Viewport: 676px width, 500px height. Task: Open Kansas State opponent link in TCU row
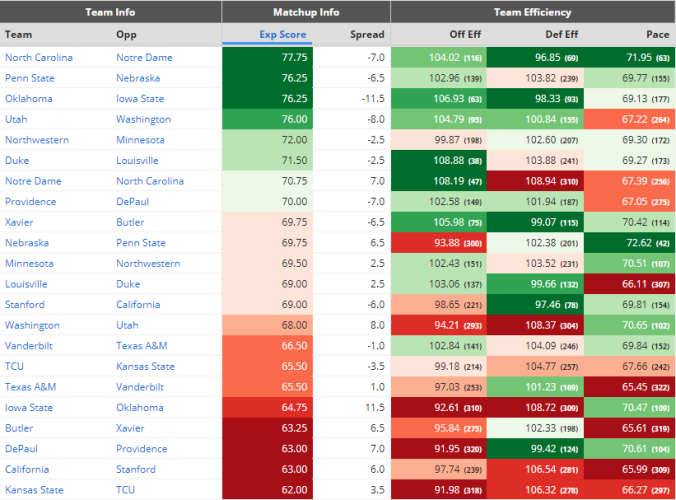(x=145, y=366)
